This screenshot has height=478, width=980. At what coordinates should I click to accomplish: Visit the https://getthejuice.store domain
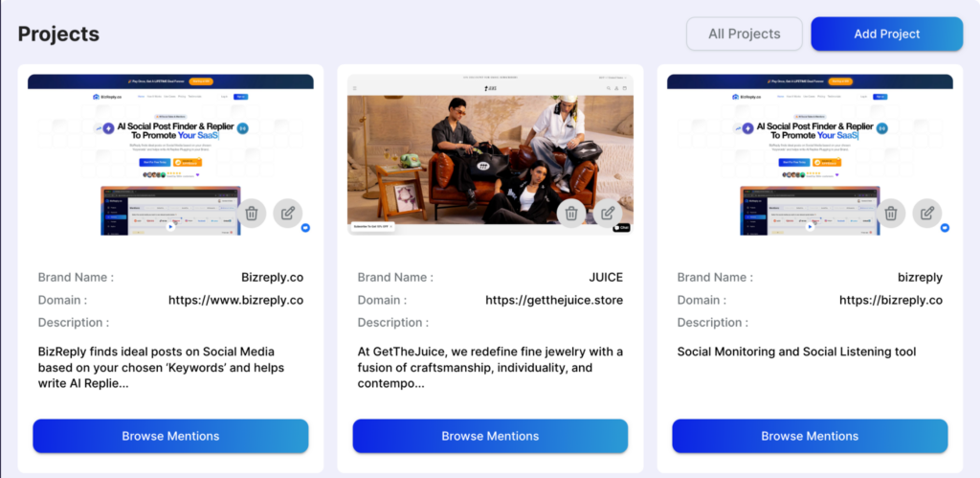click(x=553, y=300)
